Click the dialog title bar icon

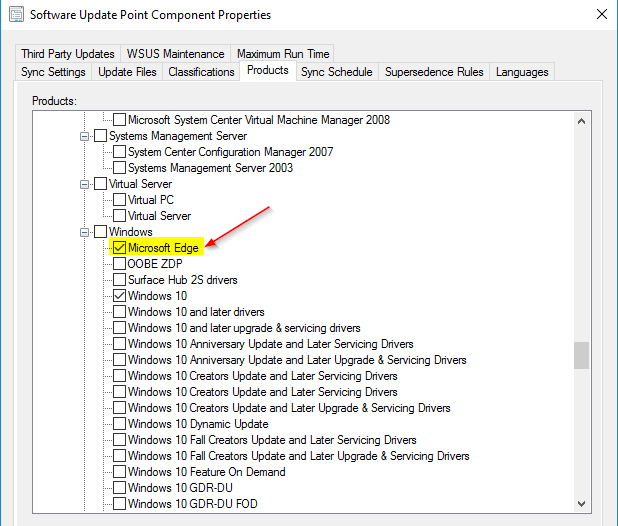coord(17,15)
